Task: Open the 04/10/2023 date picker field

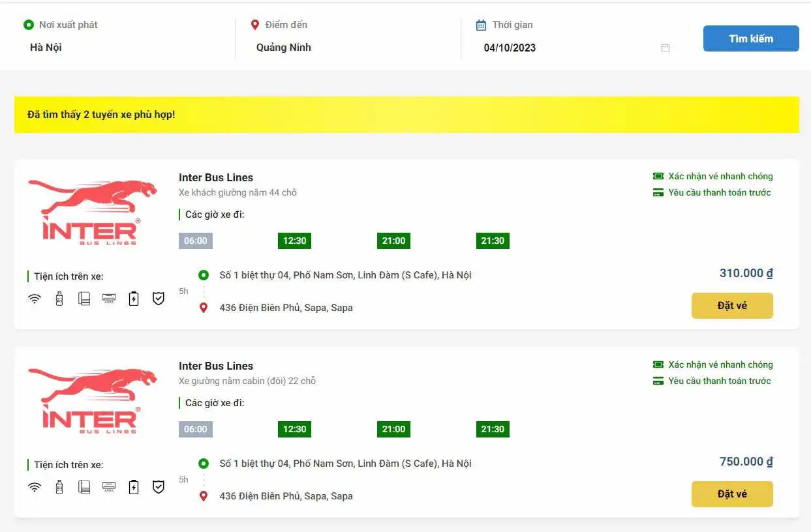Action: 568,48
